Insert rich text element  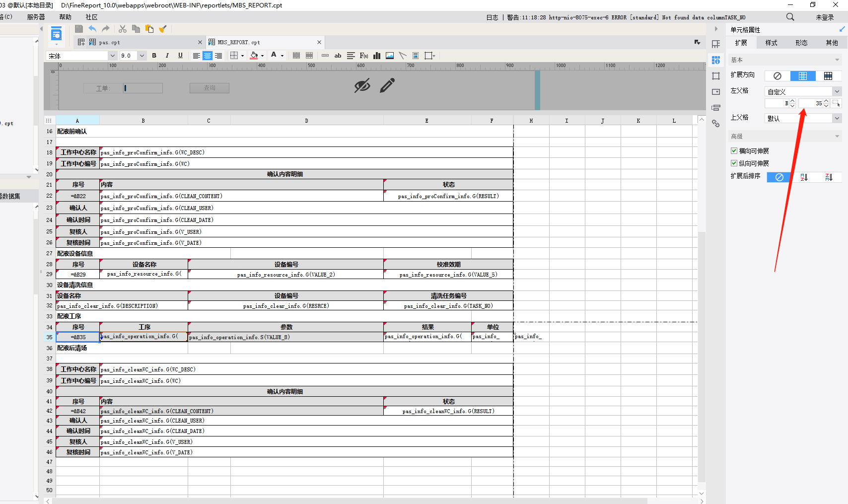tap(351, 56)
